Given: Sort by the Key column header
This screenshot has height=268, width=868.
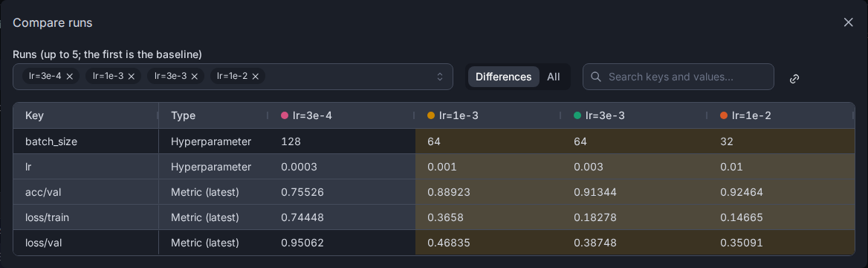Looking at the screenshot, I should [x=85, y=116].
